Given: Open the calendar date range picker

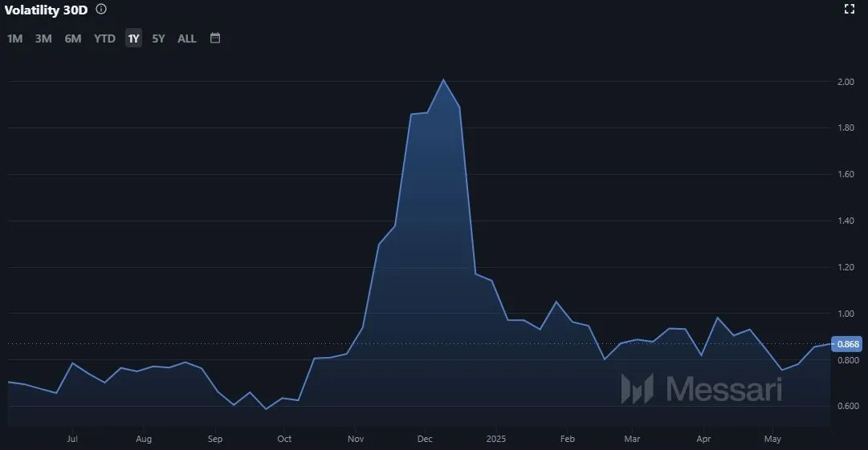Looking at the screenshot, I should point(215,39).
